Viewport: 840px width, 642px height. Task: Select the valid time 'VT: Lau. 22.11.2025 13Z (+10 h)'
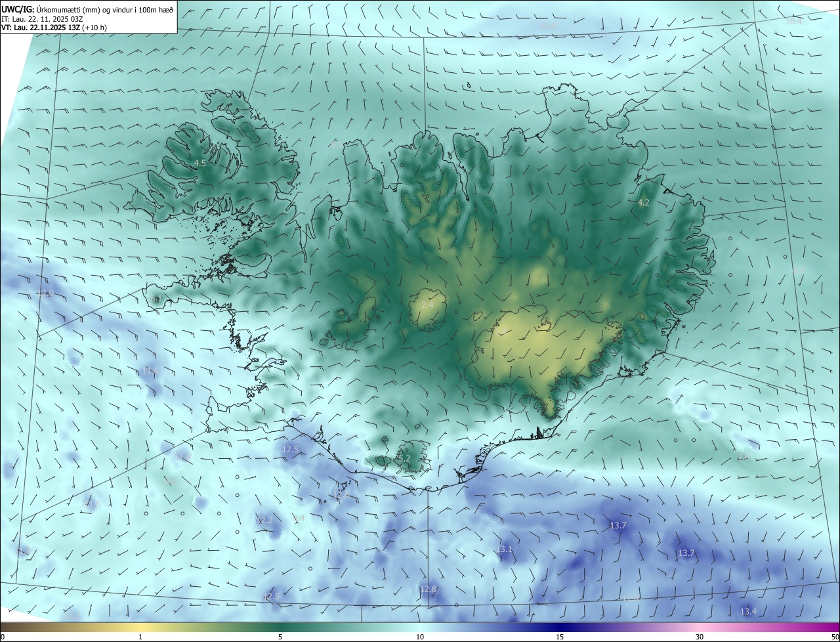click(54, 28)
